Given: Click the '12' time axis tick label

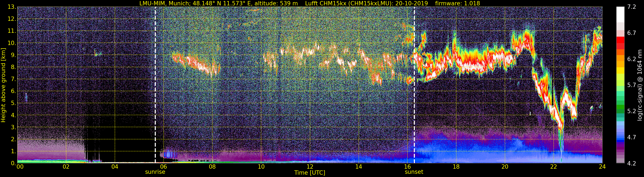Looking at the screenshot, I should 310,167.
